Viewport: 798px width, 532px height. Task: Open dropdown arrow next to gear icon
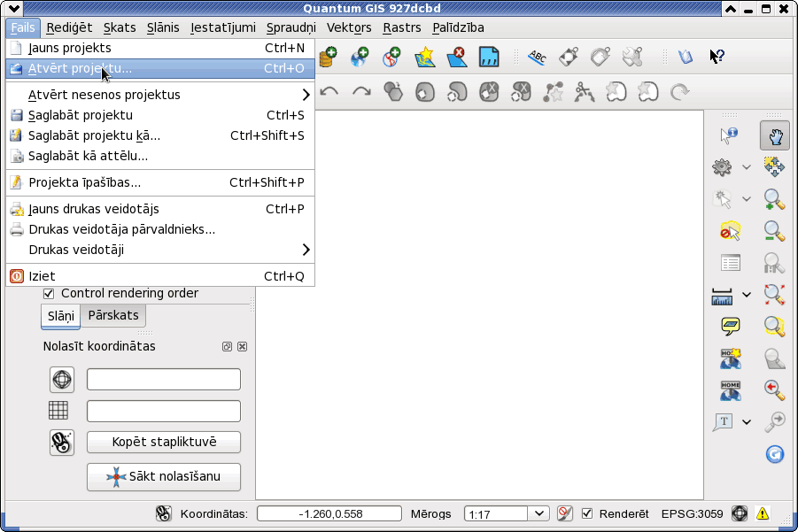tap(746, 166)
